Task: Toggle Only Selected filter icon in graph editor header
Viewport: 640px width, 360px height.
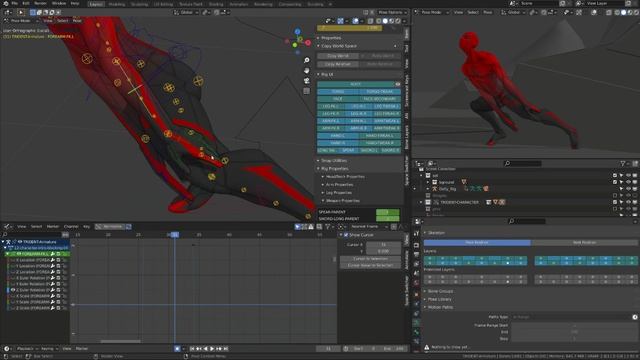Action: point(298,227)
